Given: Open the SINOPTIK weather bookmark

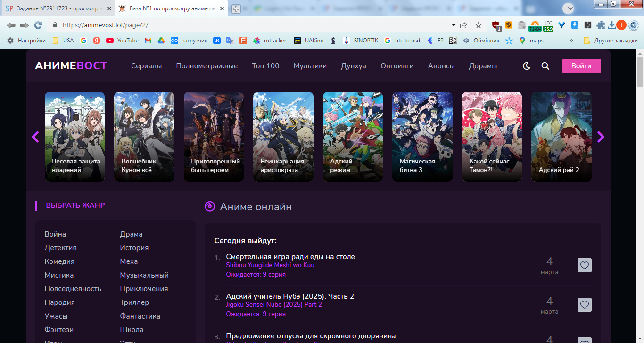Looking at the screenshot, I should click(x=361, y=41).
